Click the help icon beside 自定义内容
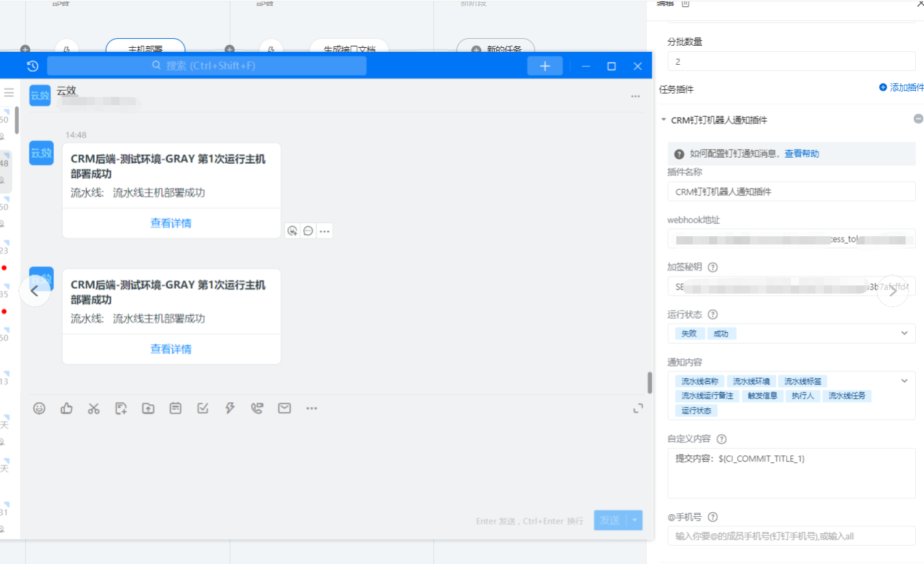This screenshot has width=924, height=564. tap(722, 439)
